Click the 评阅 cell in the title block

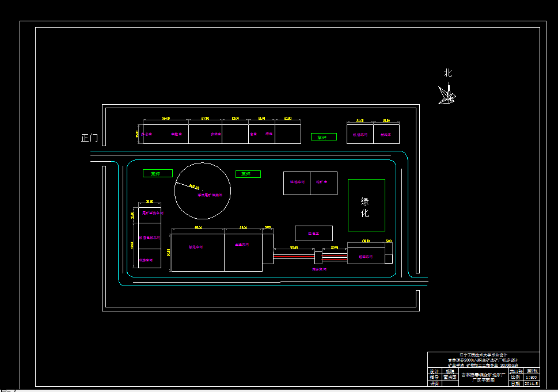click(x=435, y=383)
